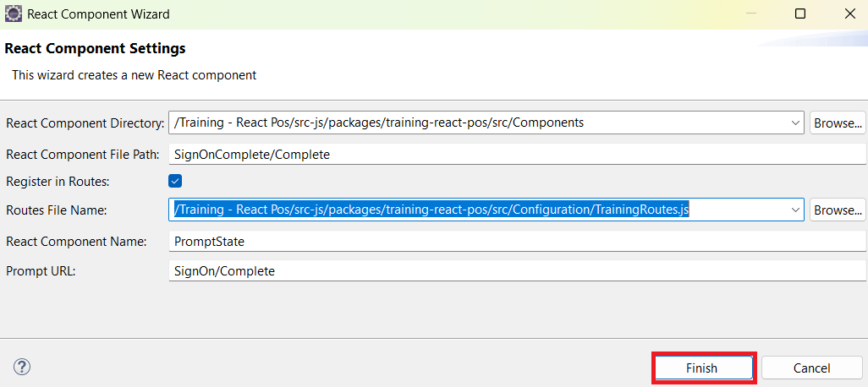Expand the React Component Directory dropdown
Viewport: 868px width, 387px height.
coord(795,123)
